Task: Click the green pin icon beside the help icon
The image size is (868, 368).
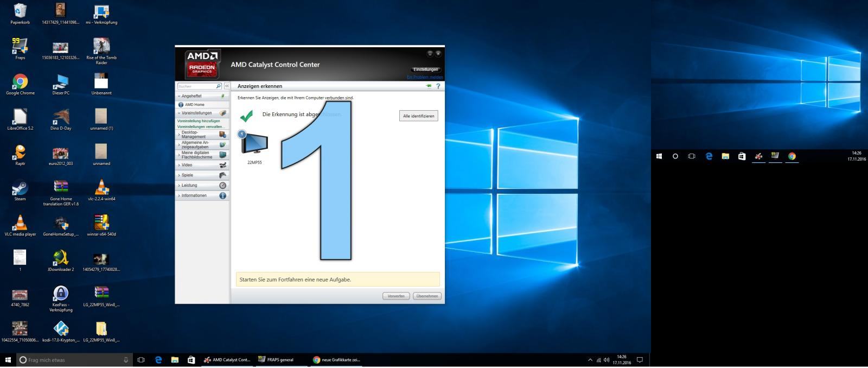Action: [x=429, y=86]
